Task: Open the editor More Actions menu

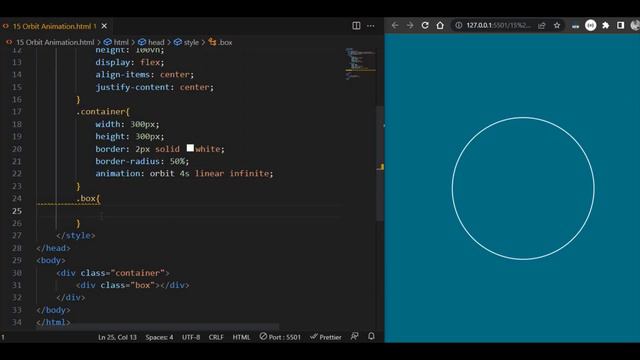Action: pos(371,26)
